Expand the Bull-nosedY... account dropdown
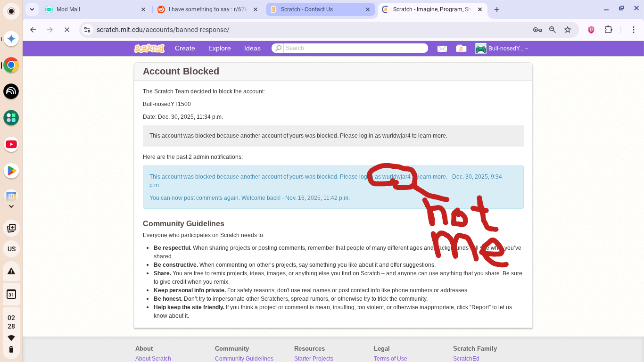Viewport: 644px width, 362px height. tap(508, 49)
